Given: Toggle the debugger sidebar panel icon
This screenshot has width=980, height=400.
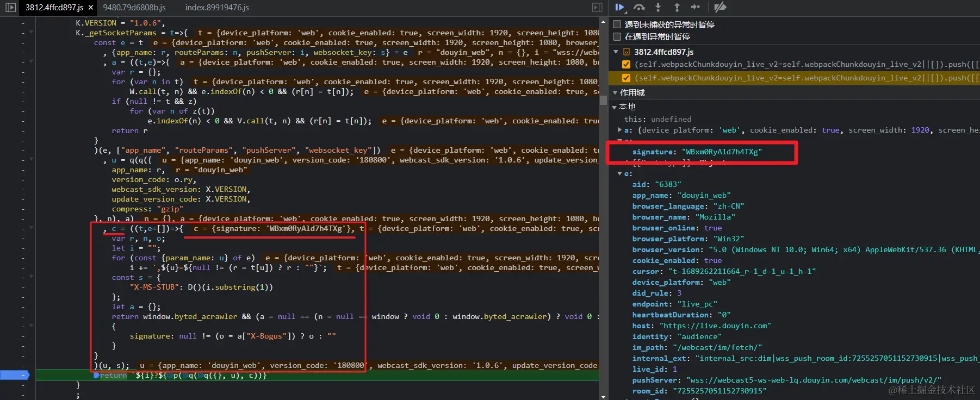Looking at the screenshot, I should pyautogui.click(x=597, y=8).
